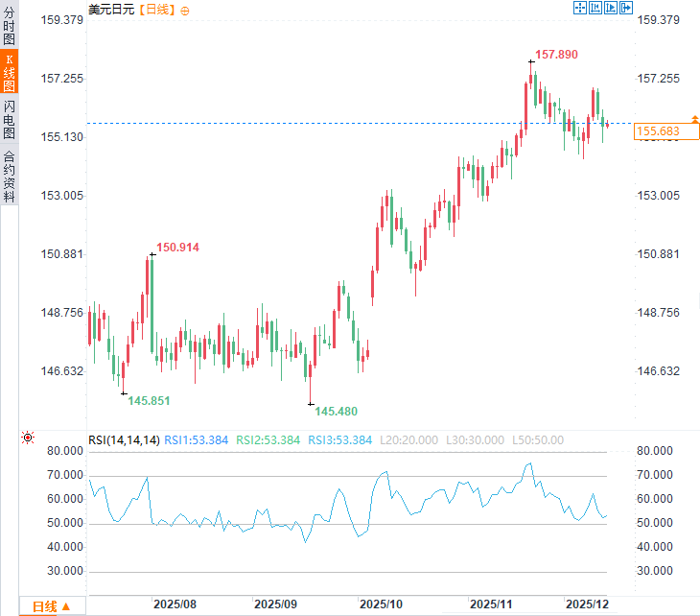The width and height of the screenshot is (700, 616).
Task: Click the right axis 146.632 price label
Action: (x=659, y=371)
